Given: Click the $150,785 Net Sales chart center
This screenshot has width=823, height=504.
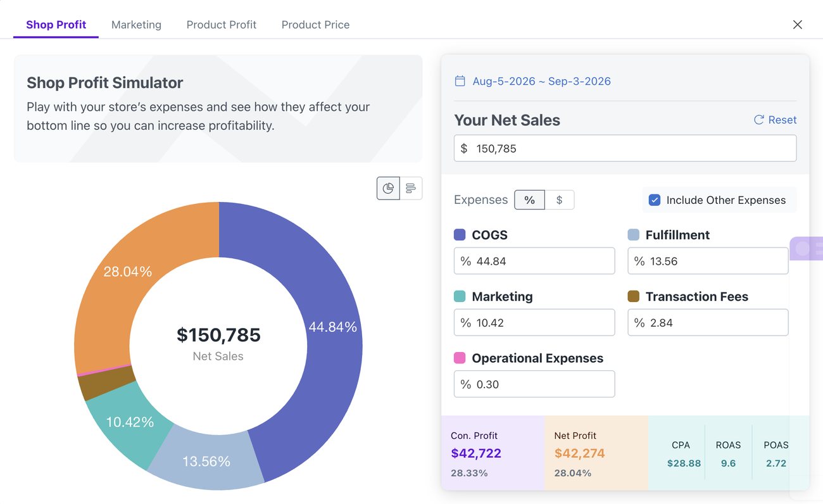Looking at the screenshot, I should 218,335.
